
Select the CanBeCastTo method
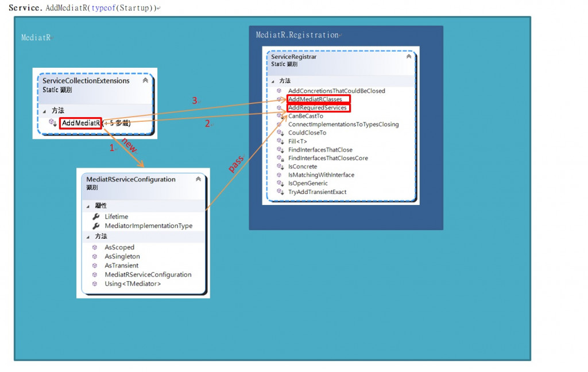pyautogui.click(x=305, y=116)
